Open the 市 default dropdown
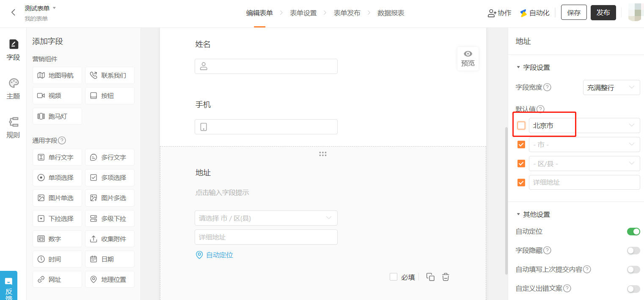The image size is (644, 300). pyautogui.click(x=584, y=145)
